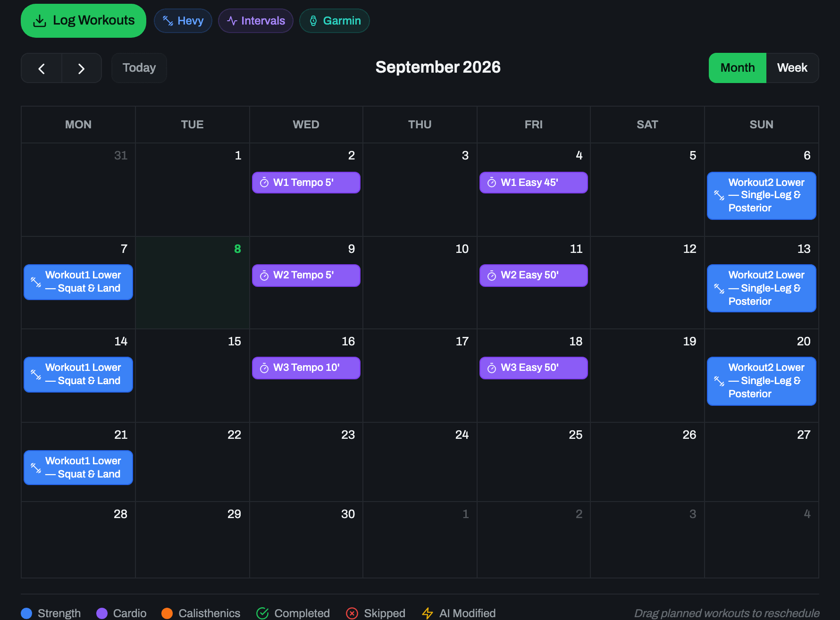Click stopwatch icon on W3 Easy 50'
The height and width of the screenshot is (620, 840).
(492, 368)
